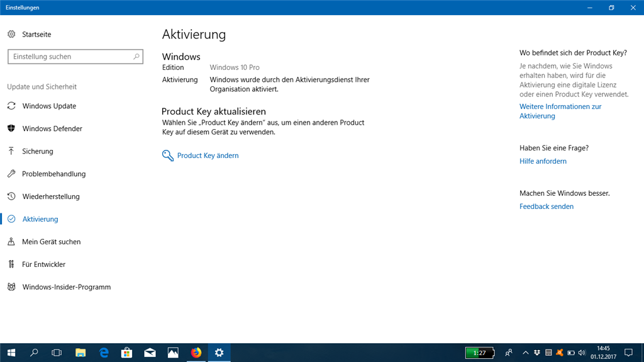Open Wiederherstellung settings page

(51, 196)
